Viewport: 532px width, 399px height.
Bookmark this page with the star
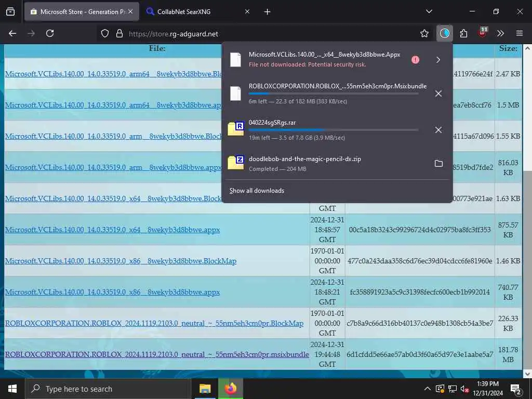(424, 33)
